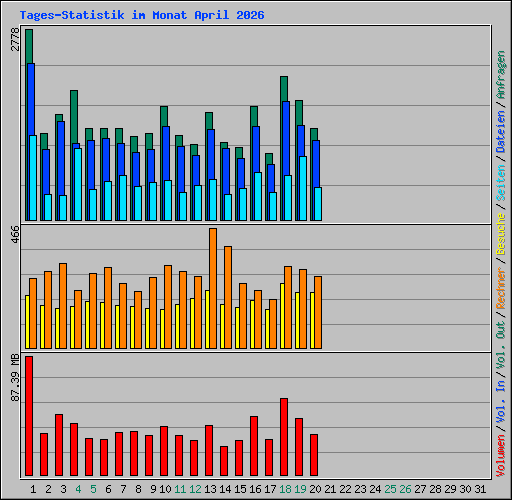Click the 'Vol. Out' legend label
This screenshot has width=512, height=500.
(501, 346)
